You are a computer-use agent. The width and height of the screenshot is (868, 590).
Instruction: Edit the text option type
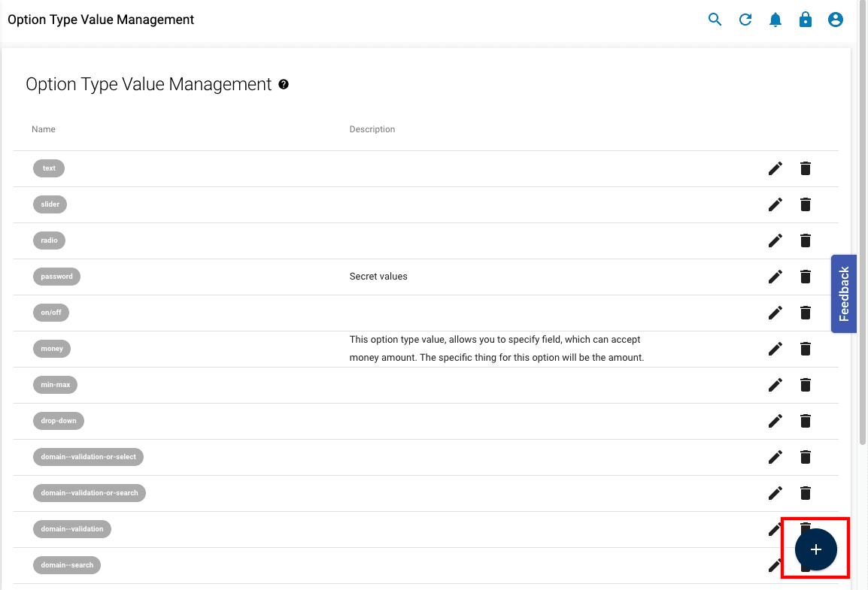click(775, 168)
